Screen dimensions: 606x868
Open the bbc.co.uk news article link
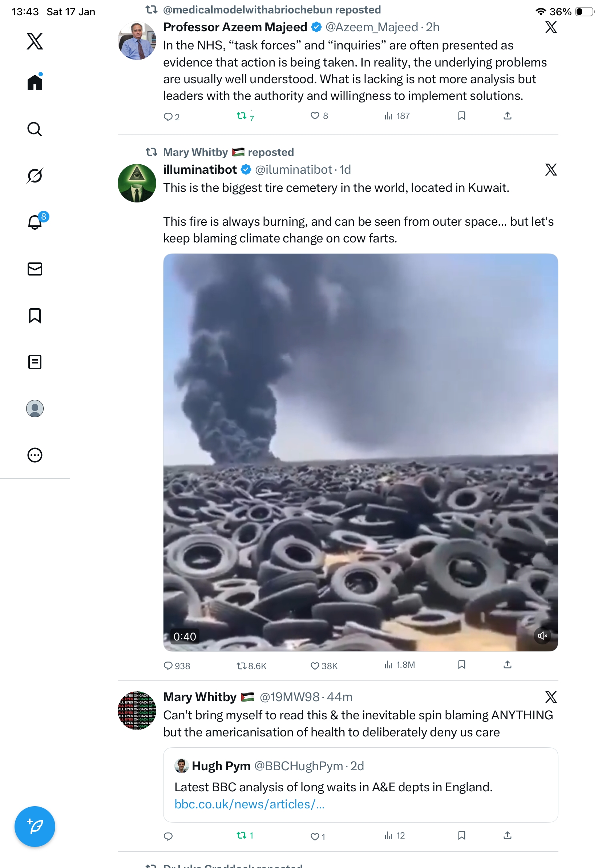tap(249, 804)
